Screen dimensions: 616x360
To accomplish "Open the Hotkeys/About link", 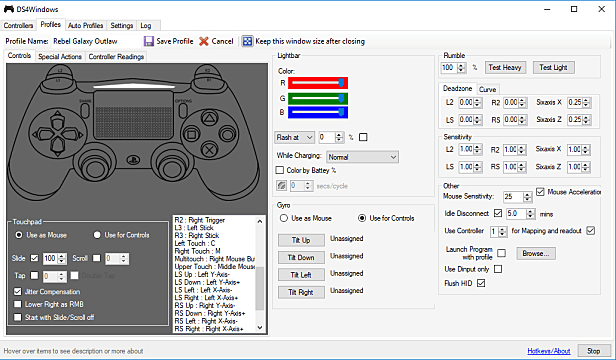I will tap(549, 351).
